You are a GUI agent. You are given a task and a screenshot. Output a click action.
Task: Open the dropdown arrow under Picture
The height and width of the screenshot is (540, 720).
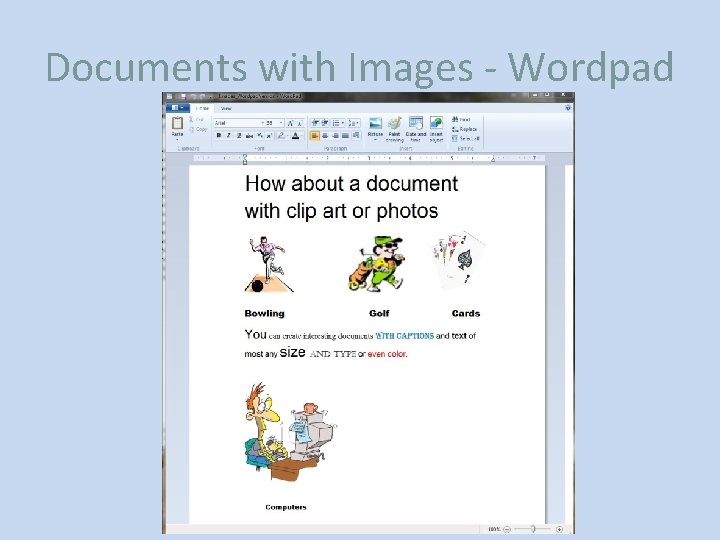(x=375, y=140)
